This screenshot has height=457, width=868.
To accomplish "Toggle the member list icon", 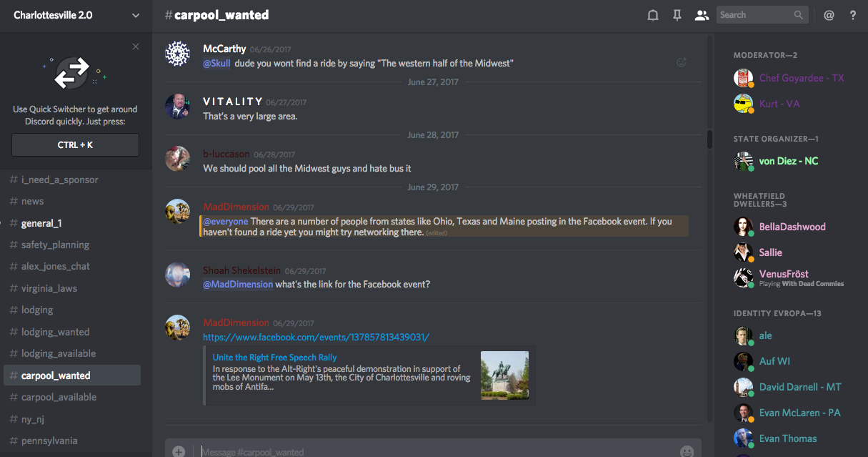I will point(702,15).
